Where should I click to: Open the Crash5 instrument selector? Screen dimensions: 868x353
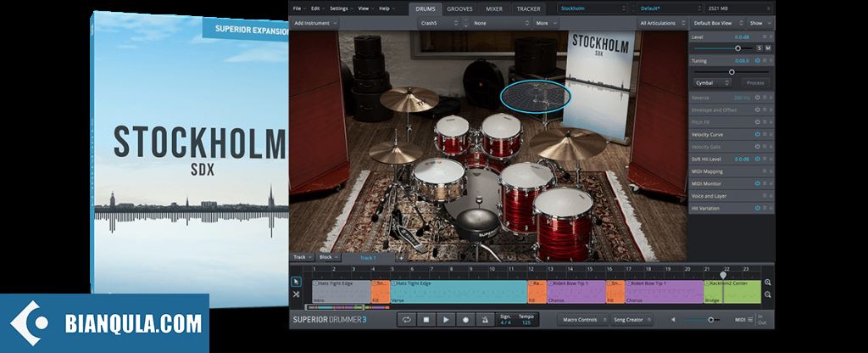click(439, 23)
